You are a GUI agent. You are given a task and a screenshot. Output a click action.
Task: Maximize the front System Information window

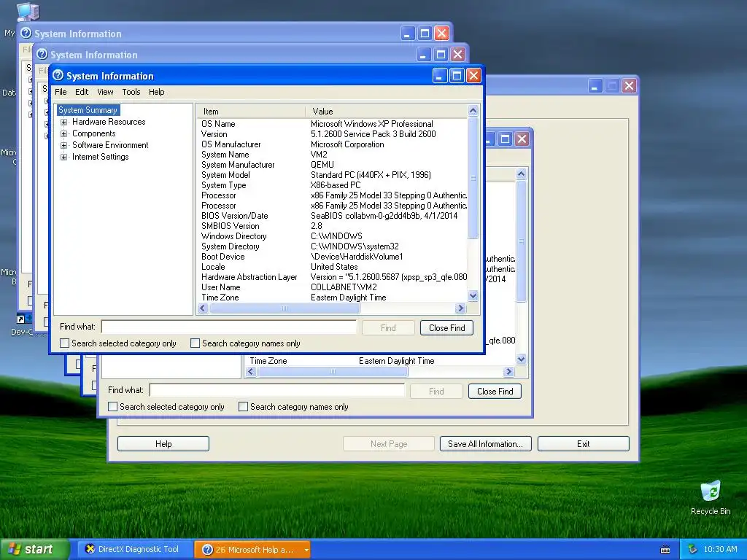pos(457,76)
